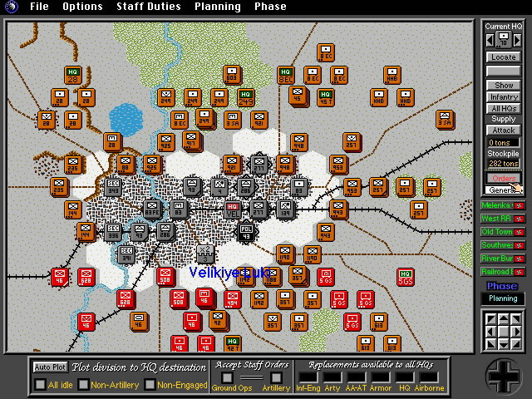Select the Melenka objective entry
Screen dimensions: 532x399
pos(503,205)
